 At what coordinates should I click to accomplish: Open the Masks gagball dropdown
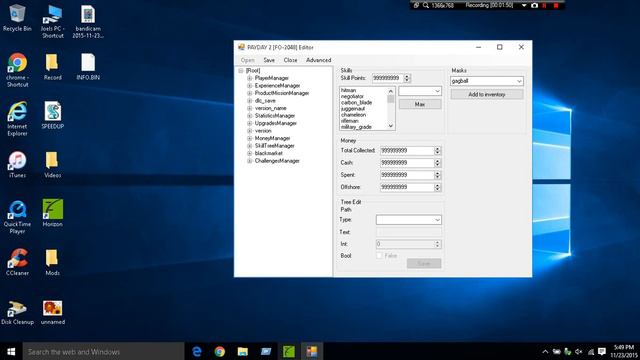click(519, 81)
